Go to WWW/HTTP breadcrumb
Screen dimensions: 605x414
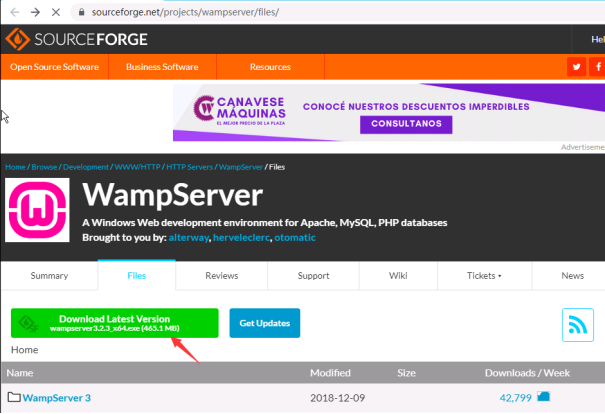pyautogui.click(x=137, y=167)
